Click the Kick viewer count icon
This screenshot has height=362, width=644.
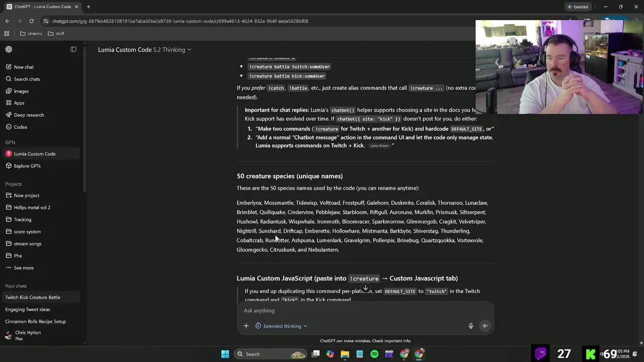coord(591,354)
